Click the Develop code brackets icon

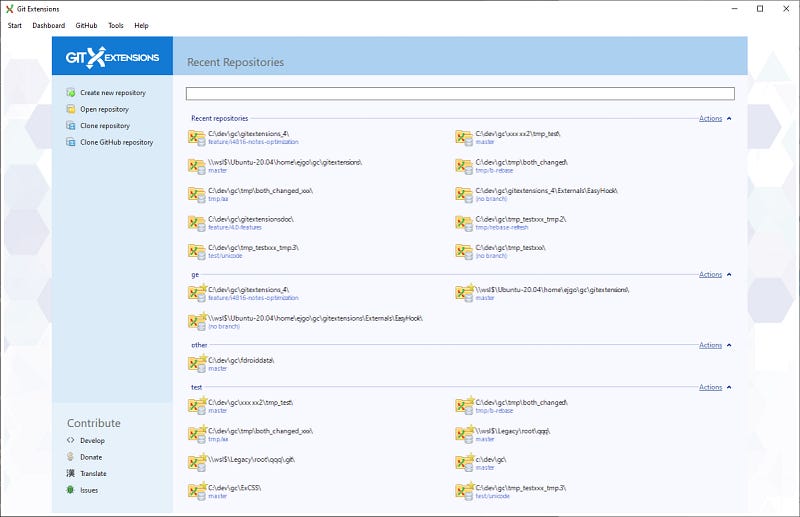(71, 440)
